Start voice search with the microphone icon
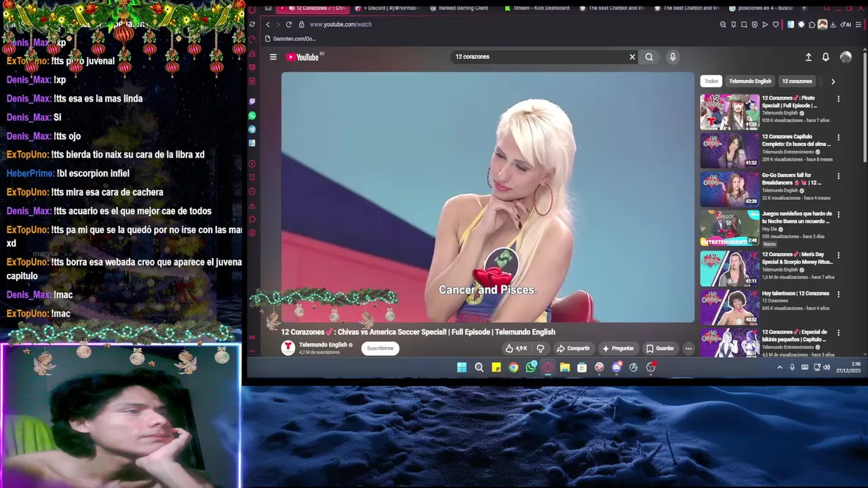This screenshot has width=868, height=488. click(673, 57)
